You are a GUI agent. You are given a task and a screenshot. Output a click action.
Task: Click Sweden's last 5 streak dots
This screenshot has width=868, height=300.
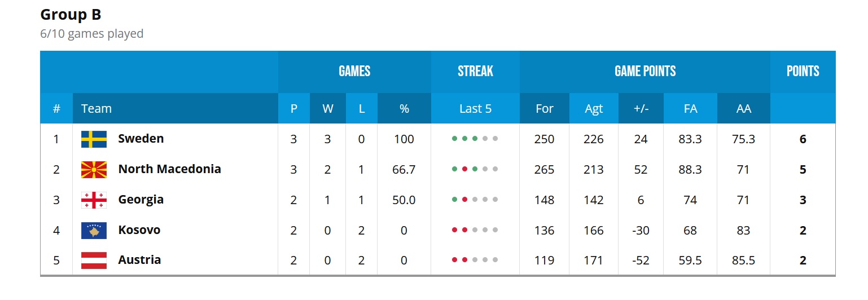coord(475,139)
